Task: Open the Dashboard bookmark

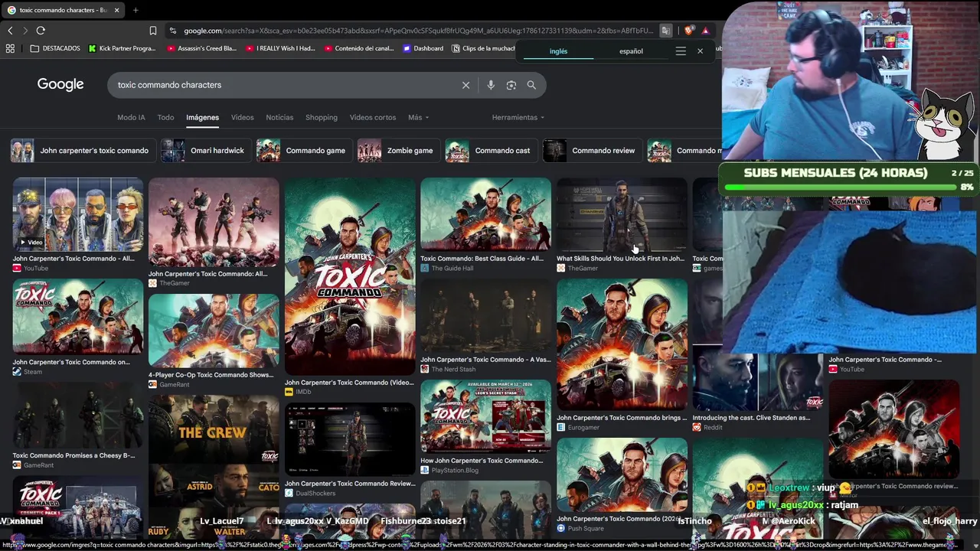Action: click(x=423, y=48)
